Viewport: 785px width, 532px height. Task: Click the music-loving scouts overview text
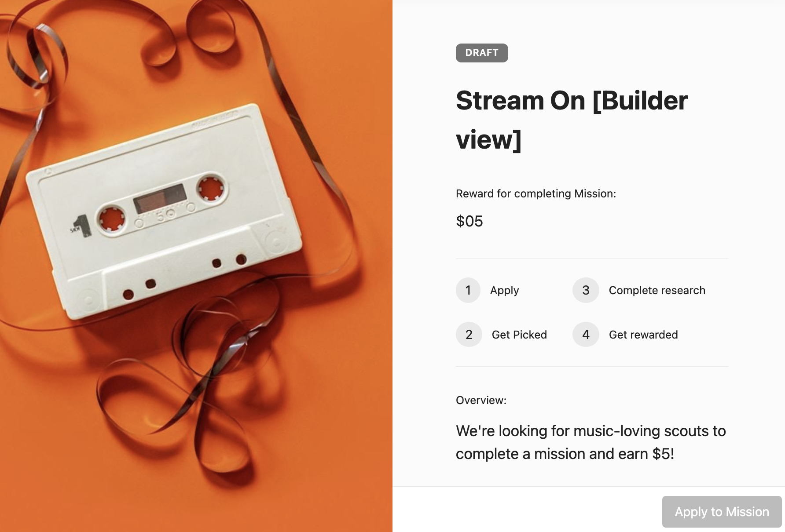tap(591, 442)
